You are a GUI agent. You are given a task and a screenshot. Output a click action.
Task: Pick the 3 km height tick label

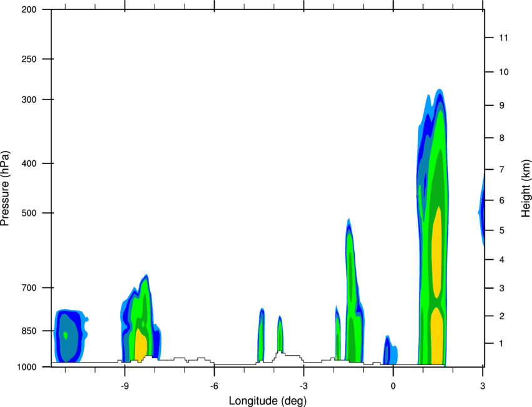(x=501, y=288)
